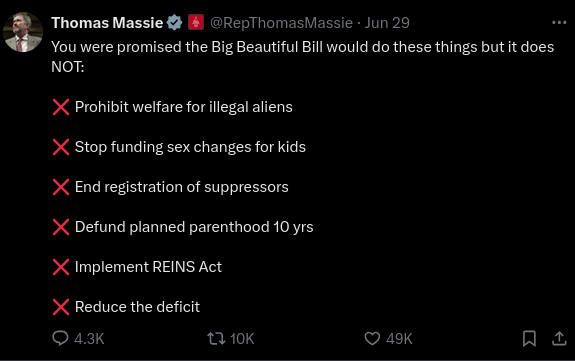This screenshot has height=361, width=575.
Task: Click the red affiliate badge icon
Action: coord(196,22)
